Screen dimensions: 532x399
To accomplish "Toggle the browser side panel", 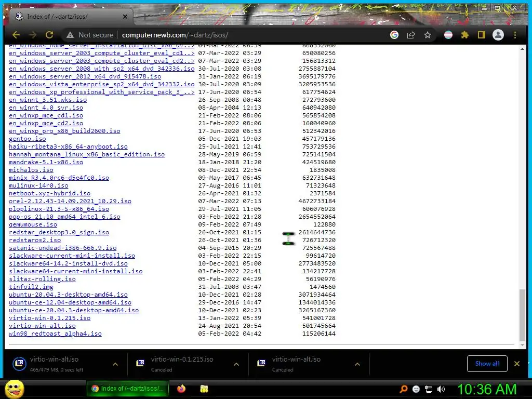I will point(482,35).
